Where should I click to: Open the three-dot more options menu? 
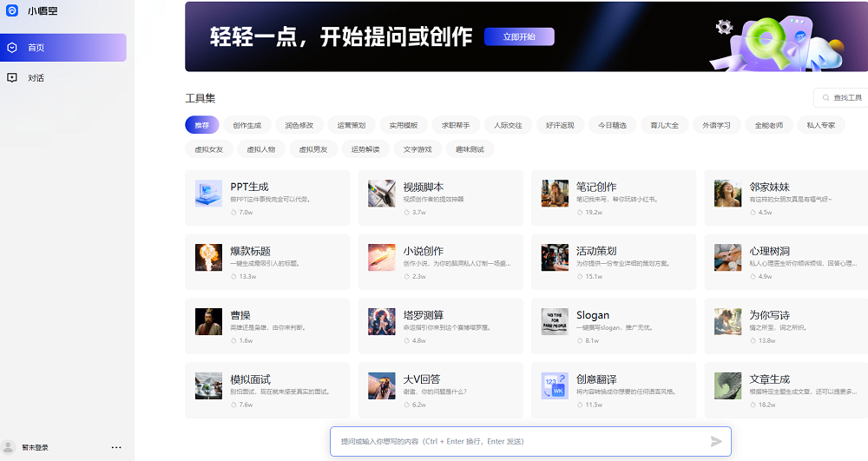pos(116,447)
